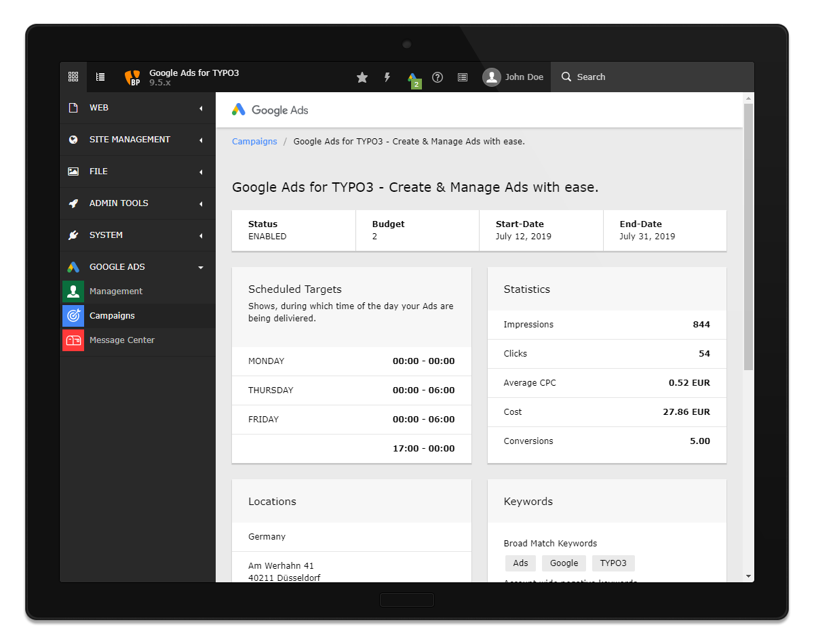Click the red Message Center mailbox icon
This screenshot has width=814, height=644.
[73, 340]
